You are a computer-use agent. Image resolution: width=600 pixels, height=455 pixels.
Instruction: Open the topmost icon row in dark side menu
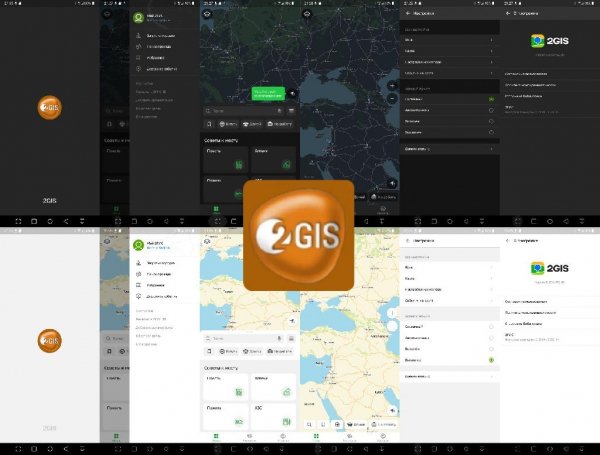tap(165, 36)
